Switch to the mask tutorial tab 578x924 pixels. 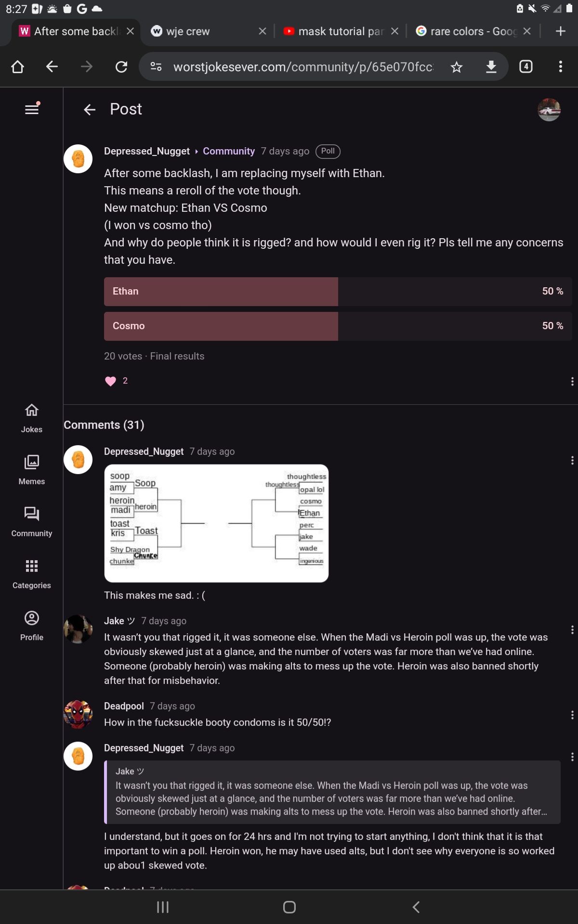pyautogui.click(x=337, y=31)
